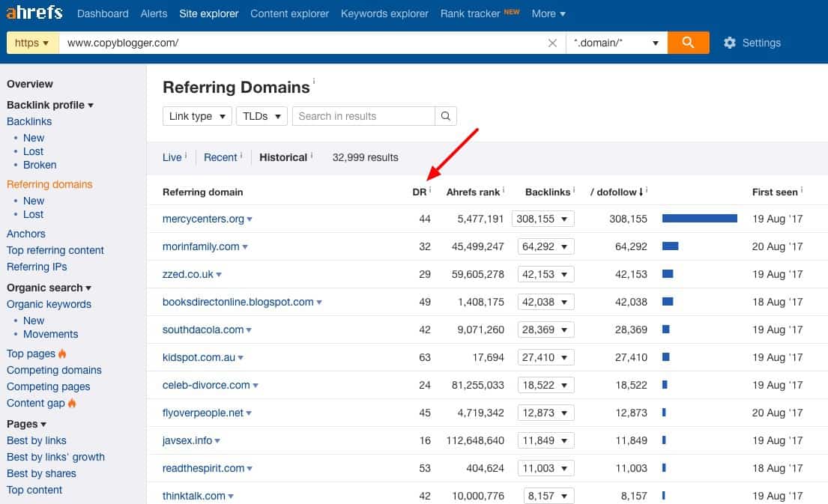828x504 pixels.
Task: Click the orange search magnifier button
Action: (688, 43)
